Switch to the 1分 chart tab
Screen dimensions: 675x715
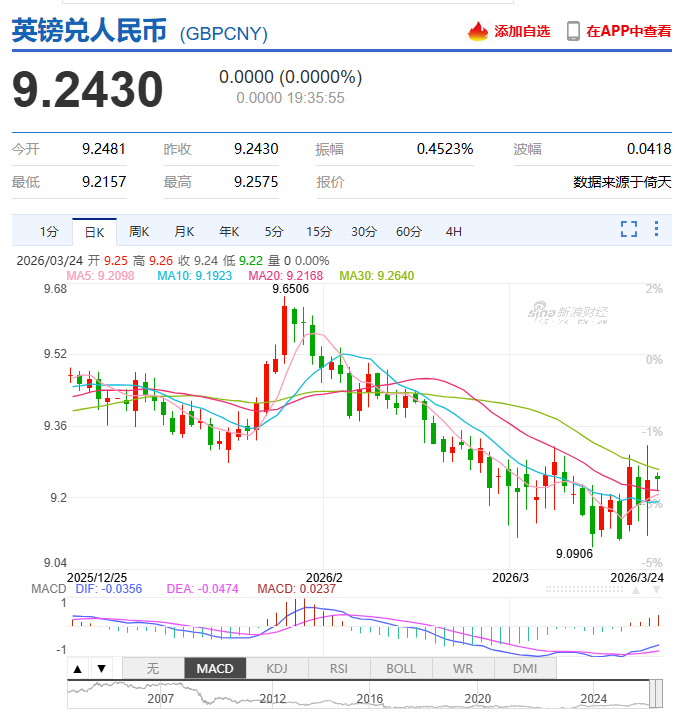(x=49, y=232)
